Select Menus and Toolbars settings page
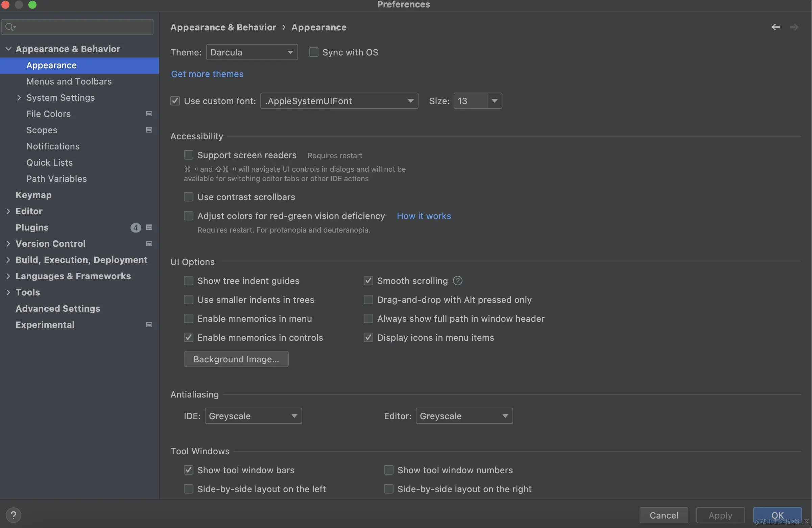This screenshot has height=528, width=812. [69, 81]
